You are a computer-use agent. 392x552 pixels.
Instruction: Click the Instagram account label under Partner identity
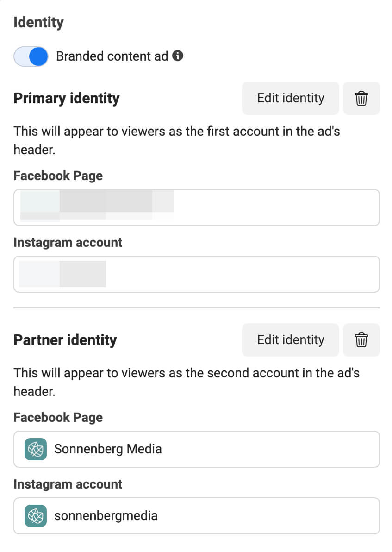coord(68,484)
